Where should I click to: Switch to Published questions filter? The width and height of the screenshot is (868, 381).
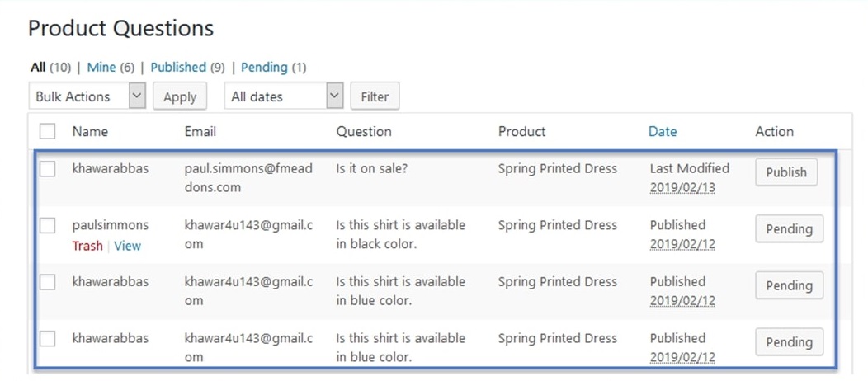(178, 68)
